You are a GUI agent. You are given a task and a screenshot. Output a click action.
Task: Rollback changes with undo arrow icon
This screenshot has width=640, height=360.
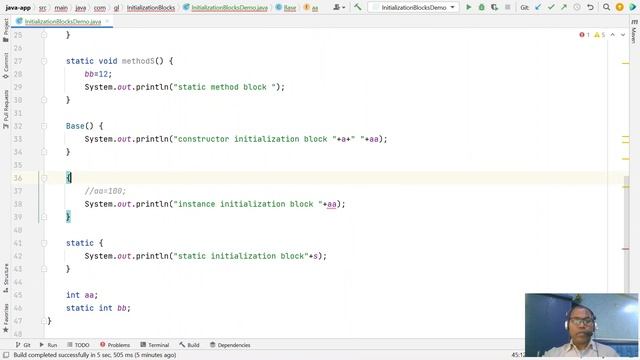[590, 7]
